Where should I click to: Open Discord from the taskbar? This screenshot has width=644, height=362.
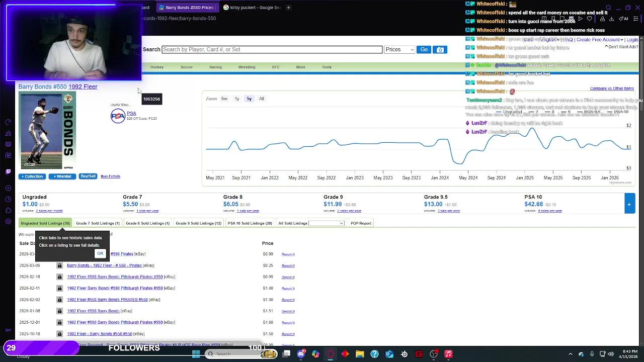301,354
